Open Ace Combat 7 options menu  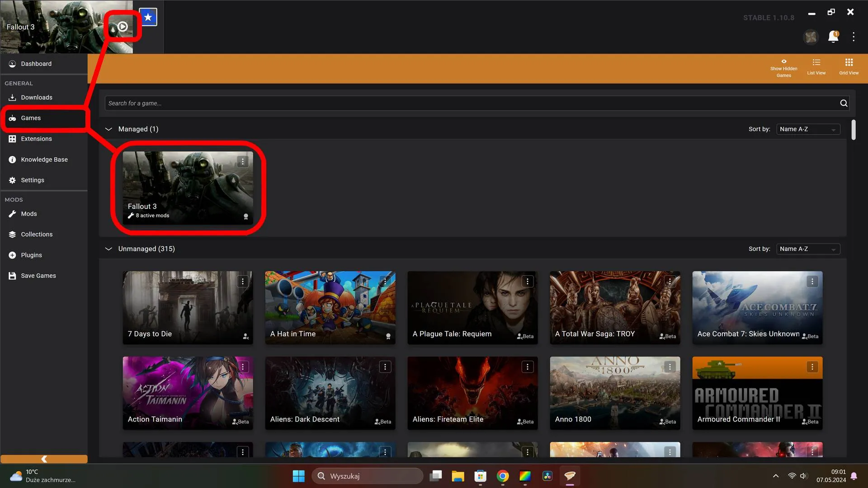[x=812, y=282]
